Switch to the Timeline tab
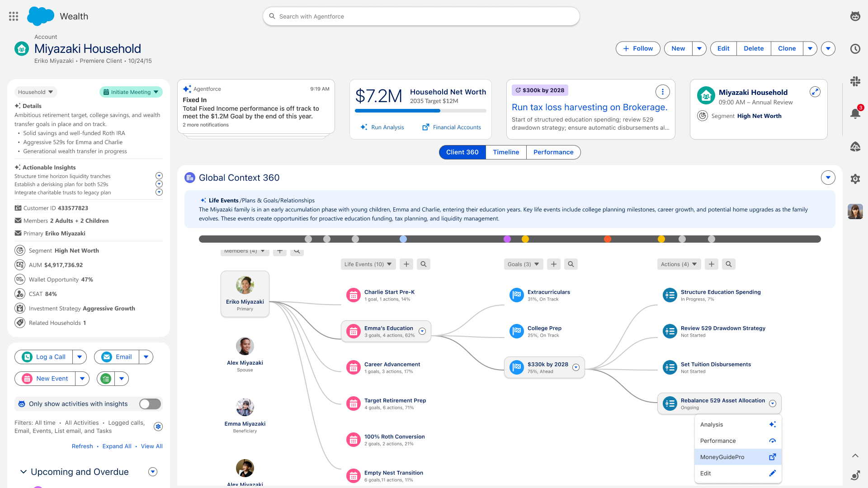Image resolution: width=868 pixels, height=488 pixels. (x=506, y=152)
